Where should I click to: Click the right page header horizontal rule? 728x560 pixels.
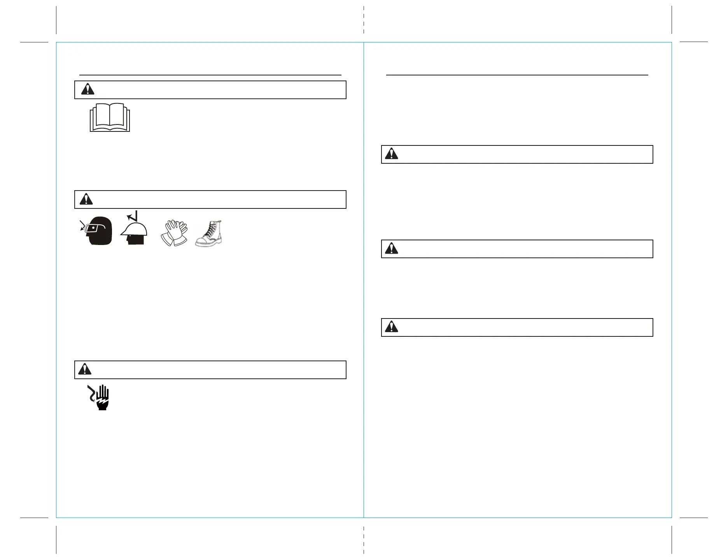(517, 75)
